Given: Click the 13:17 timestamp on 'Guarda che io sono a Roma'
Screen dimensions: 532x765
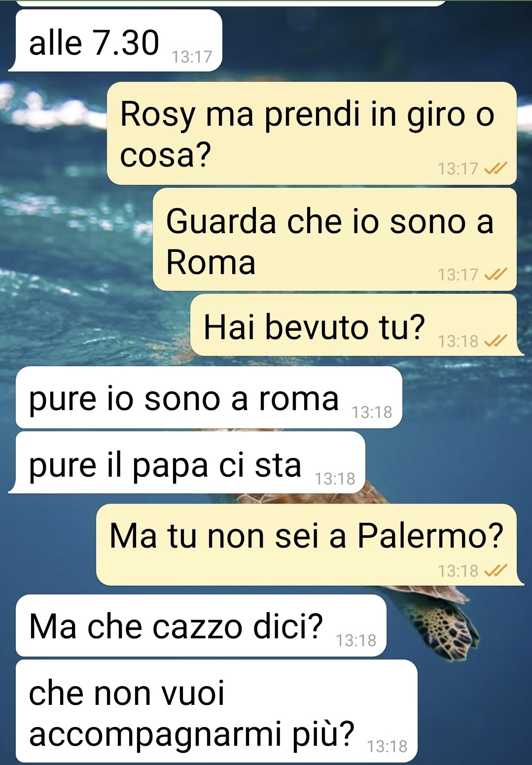Looking at the screenshot, I should point(458,275).
